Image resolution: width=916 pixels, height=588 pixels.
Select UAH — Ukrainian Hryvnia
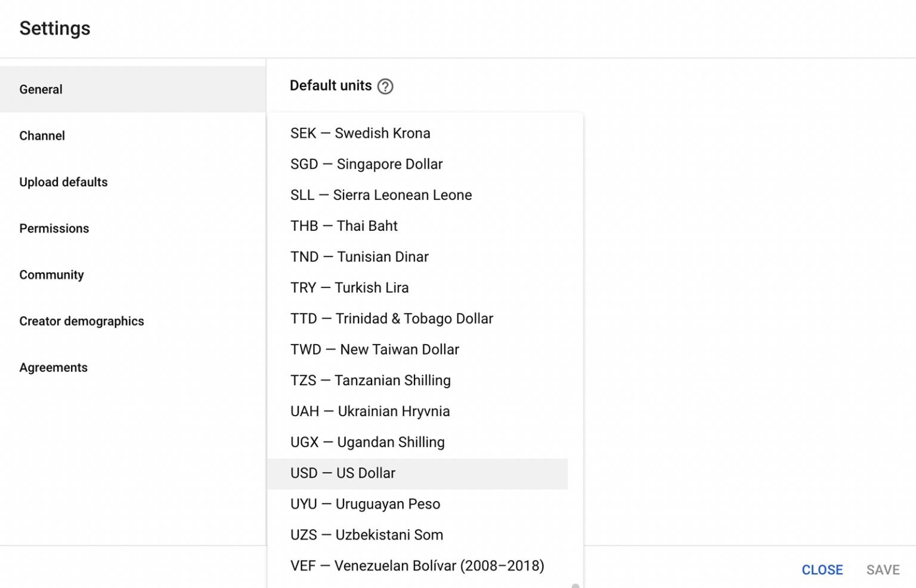[370, 411]
